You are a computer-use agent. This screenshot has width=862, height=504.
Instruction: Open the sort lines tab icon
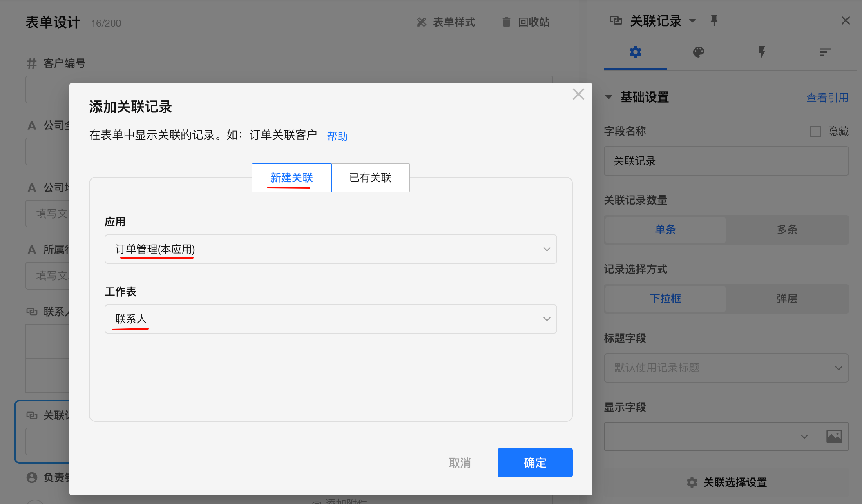(825, 52)
